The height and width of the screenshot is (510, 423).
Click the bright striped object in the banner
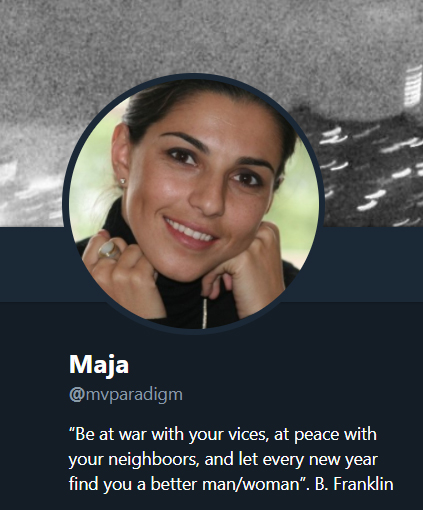(413, 85)
